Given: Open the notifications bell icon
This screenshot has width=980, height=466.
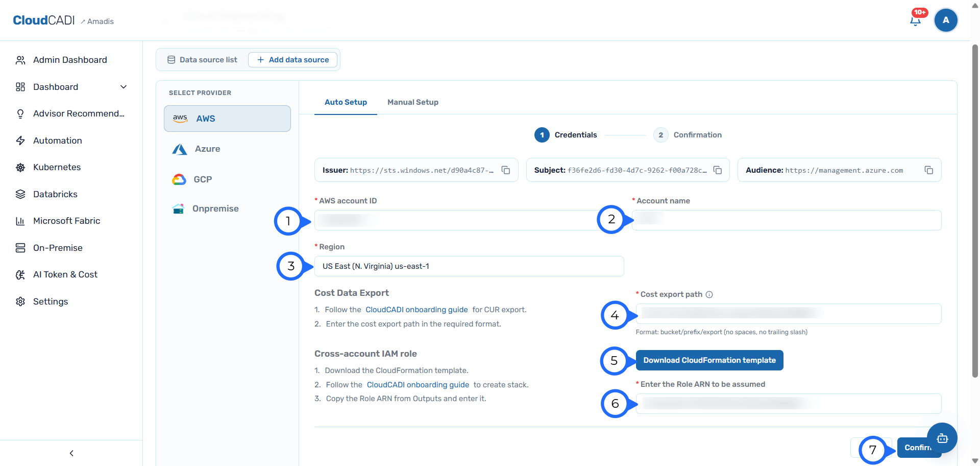Looking at the screenshot, I should pos(915,20).
